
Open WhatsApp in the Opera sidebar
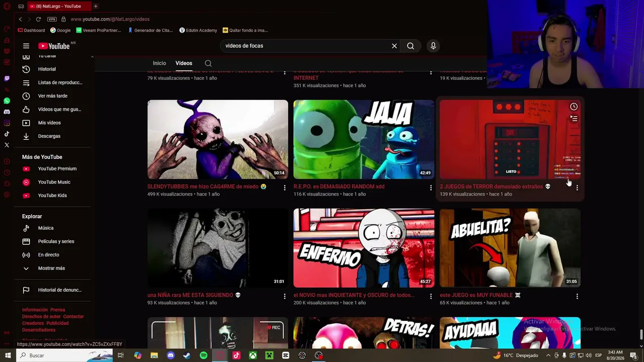[7, 101]
